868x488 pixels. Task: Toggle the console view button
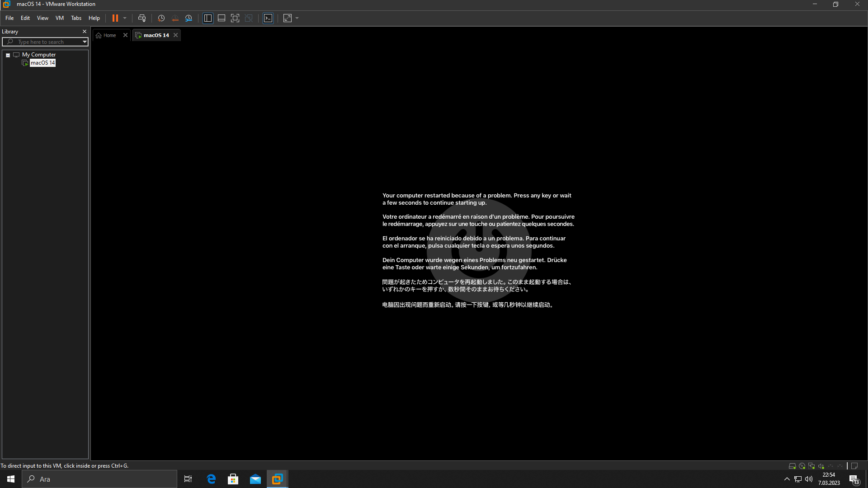pos(268,18)
